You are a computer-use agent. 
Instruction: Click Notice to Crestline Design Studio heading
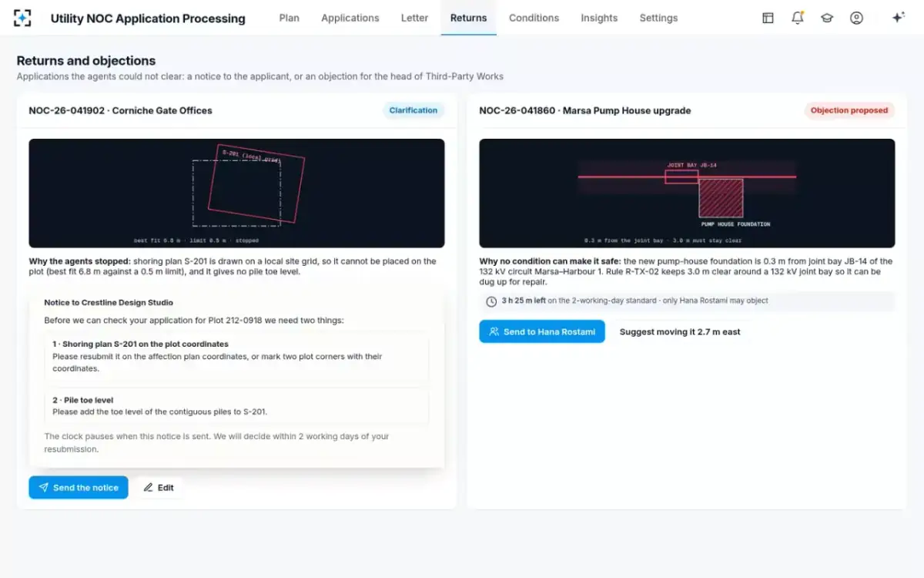(x=109, y=302)
